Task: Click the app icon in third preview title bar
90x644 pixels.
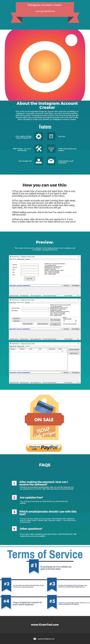Action: click(x=10, y=344)
